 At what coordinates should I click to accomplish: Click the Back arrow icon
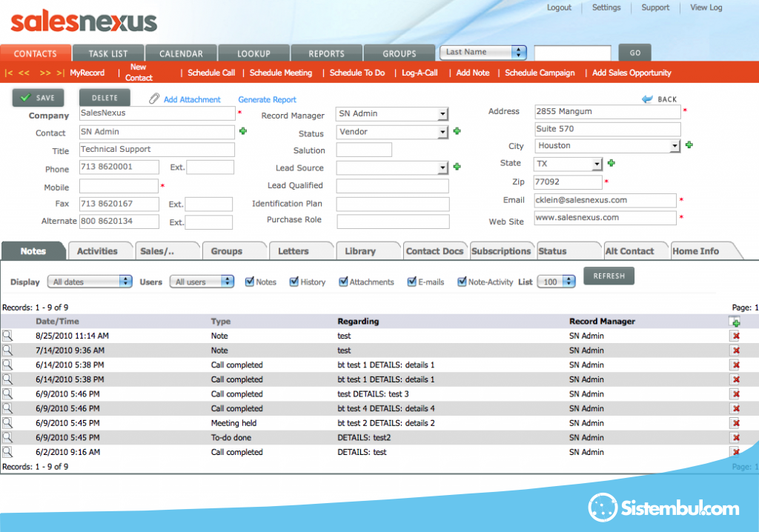click(647, 99)
